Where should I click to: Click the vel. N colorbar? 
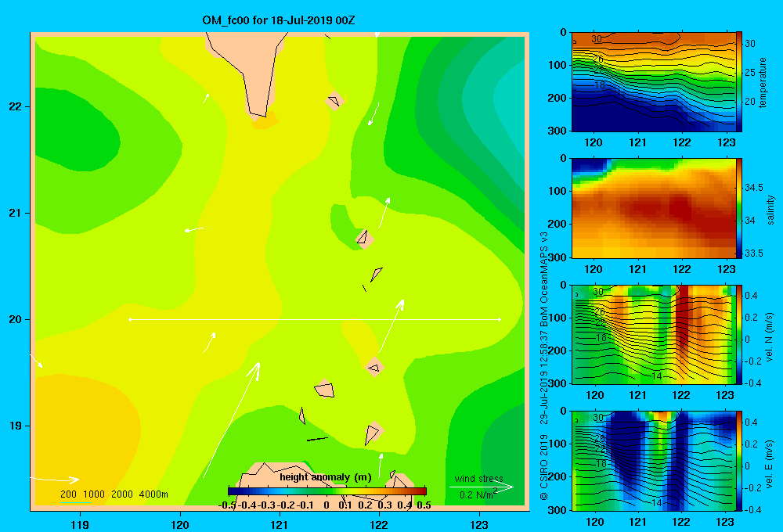click(739, 334)
